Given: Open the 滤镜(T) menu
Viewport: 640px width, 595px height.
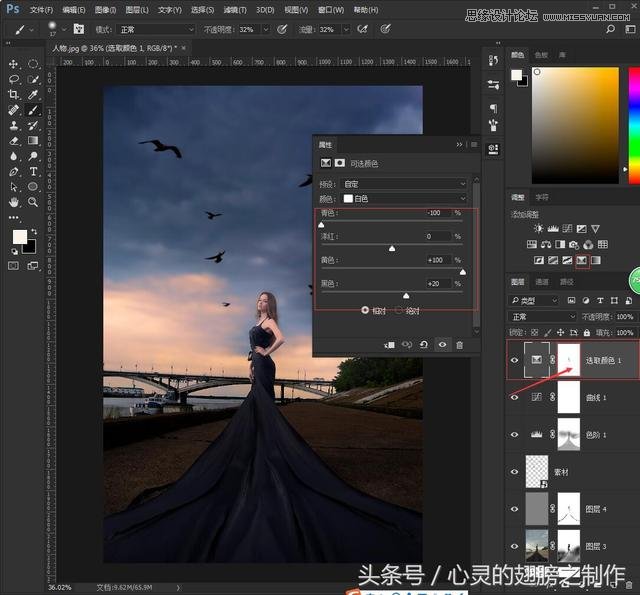Looking at the screenshot, I should [x=234, y=9].
